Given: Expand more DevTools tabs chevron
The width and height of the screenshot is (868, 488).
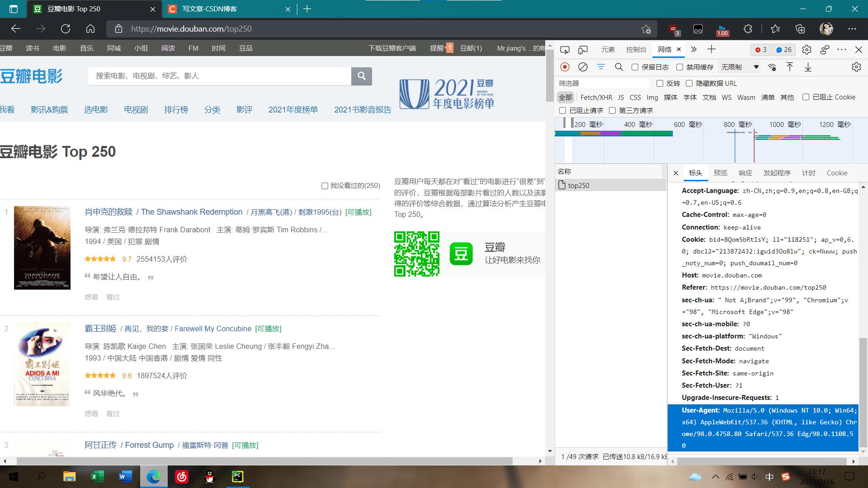Looking at the screenshot, I should point(694,49).
